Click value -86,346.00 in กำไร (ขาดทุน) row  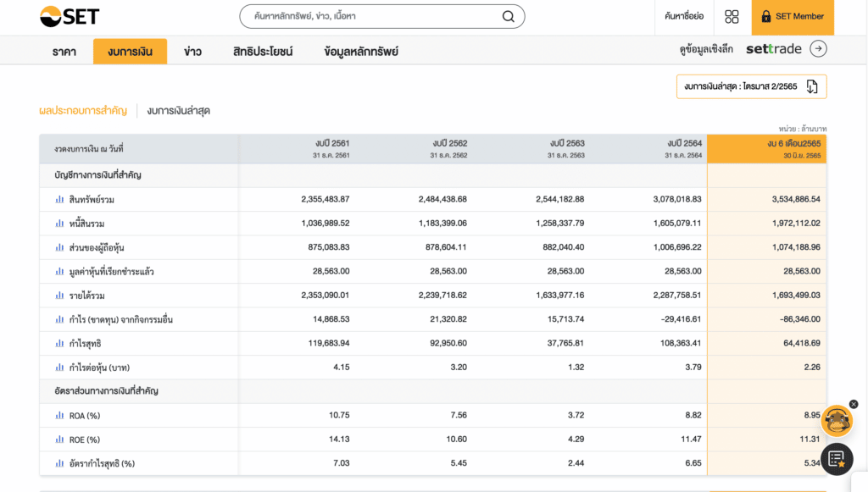[x=800, y=319]
